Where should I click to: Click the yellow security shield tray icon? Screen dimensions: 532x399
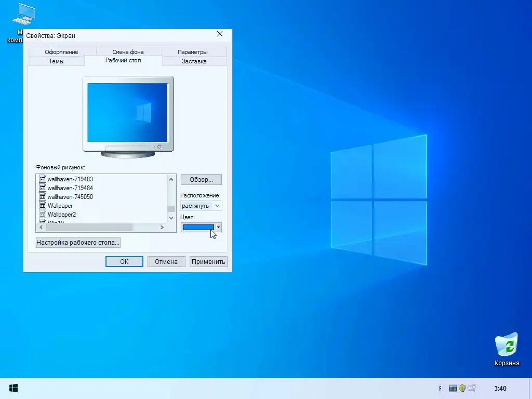pyautogui.click(x=462, y=388)
